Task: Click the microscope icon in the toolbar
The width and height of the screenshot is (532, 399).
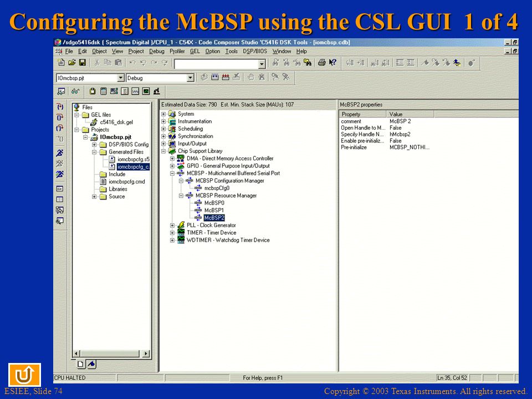Action: pos(156,91)
